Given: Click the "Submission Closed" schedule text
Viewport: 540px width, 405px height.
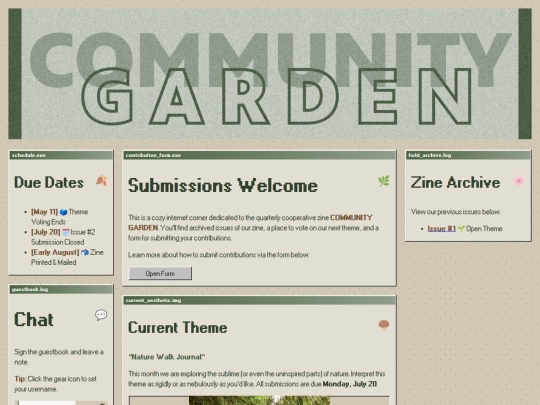Looking at the screenshot, I should [58, 242].
